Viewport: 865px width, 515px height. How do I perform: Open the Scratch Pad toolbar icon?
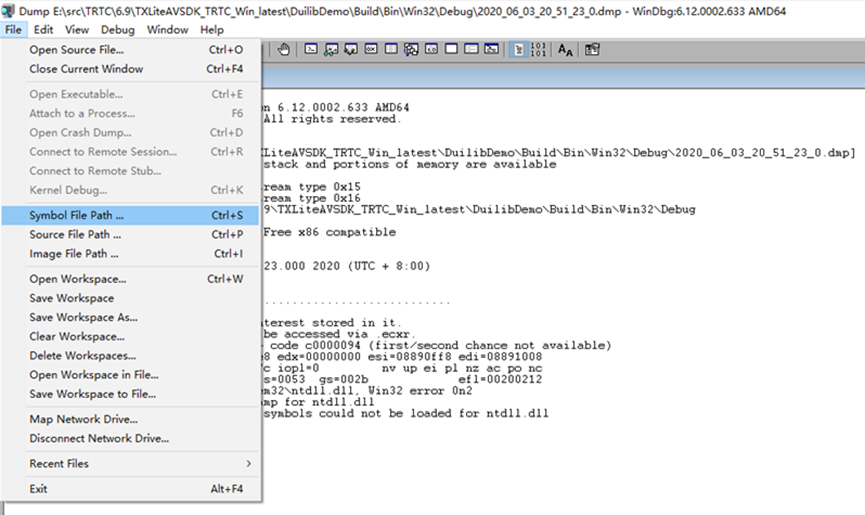451,50
